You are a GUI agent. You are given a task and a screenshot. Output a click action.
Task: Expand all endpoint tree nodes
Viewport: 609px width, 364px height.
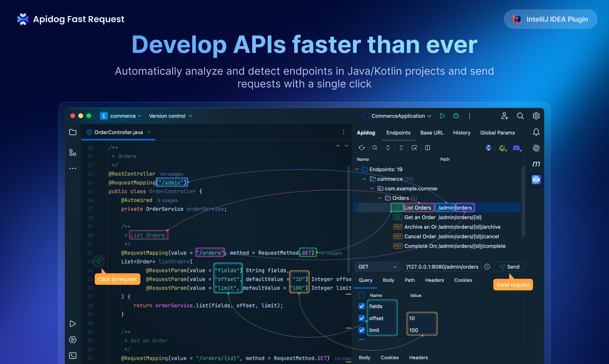(388, 148)
